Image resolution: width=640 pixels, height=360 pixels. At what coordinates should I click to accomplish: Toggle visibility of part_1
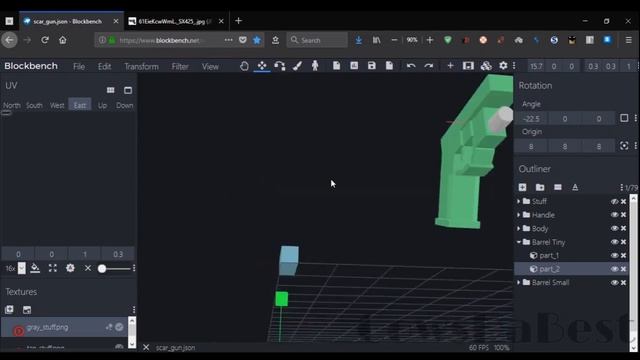coord(614,256)
